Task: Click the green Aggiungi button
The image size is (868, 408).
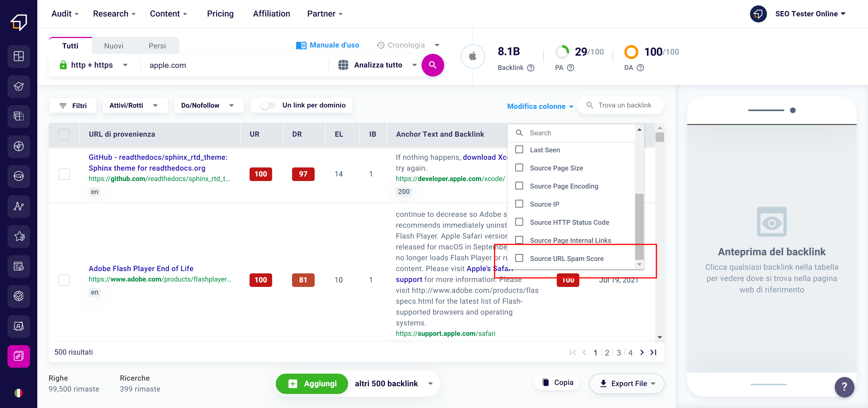Action: point(312,384)
